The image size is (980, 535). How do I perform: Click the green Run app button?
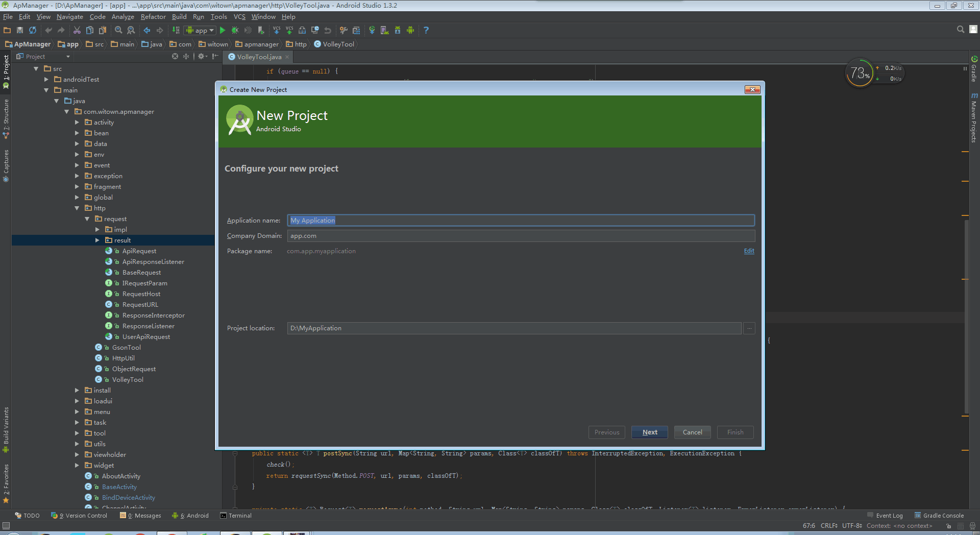click(x=223, y=30)
